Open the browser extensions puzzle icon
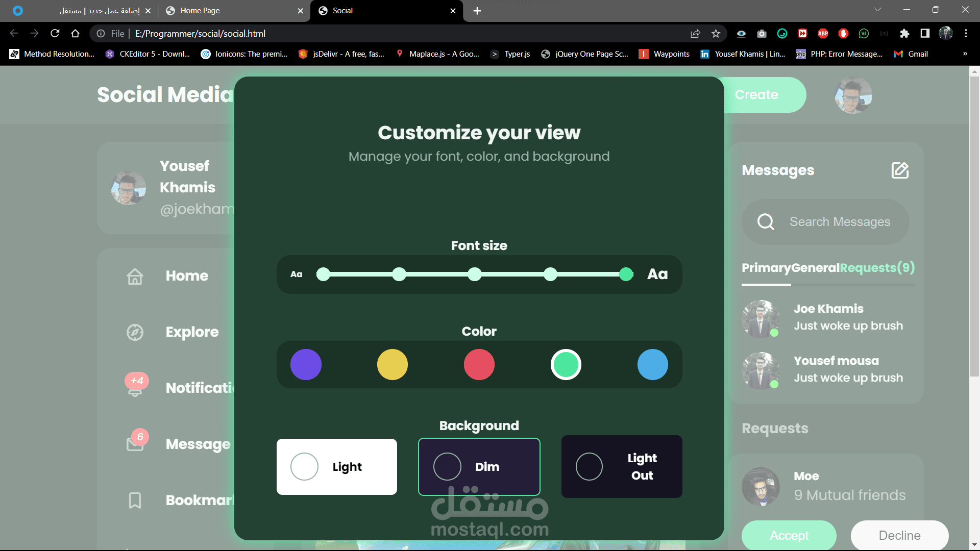Image resolution: width=980 pixels, height=551 pixels. [904, 34]
